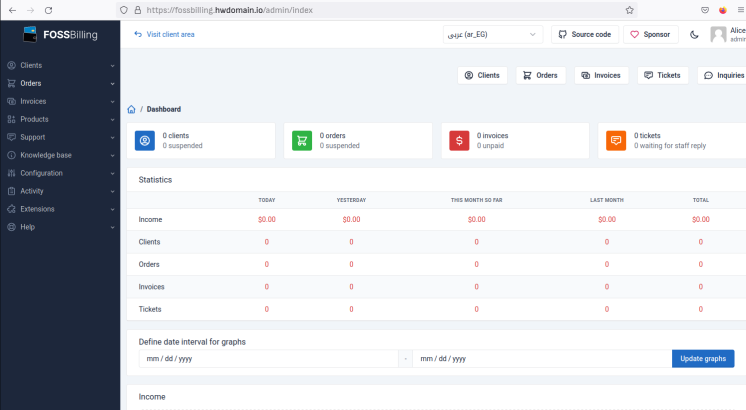
Task: Click the Sponsor heart button
Action: (650, 34)
